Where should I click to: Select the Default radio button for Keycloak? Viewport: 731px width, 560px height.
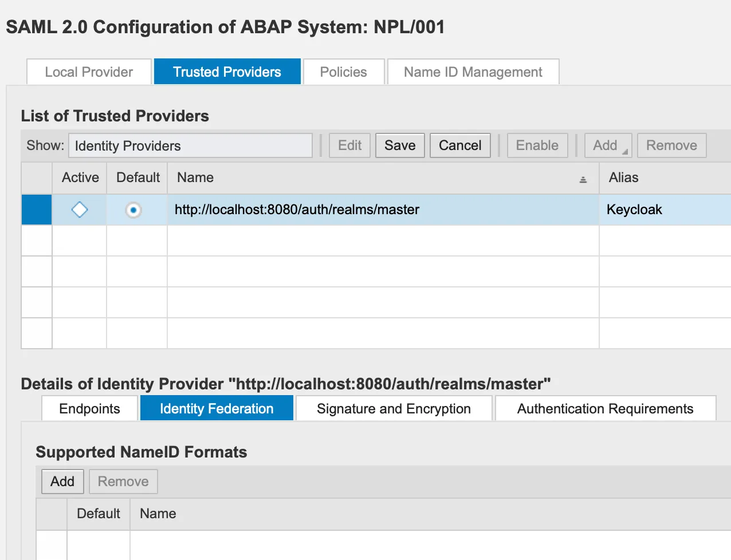point(133,210)
